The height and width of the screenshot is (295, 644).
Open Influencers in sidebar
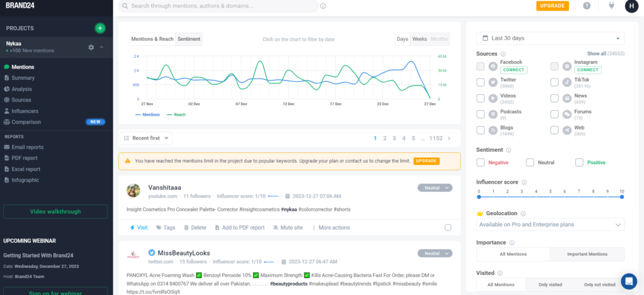(x=25, y=111)
